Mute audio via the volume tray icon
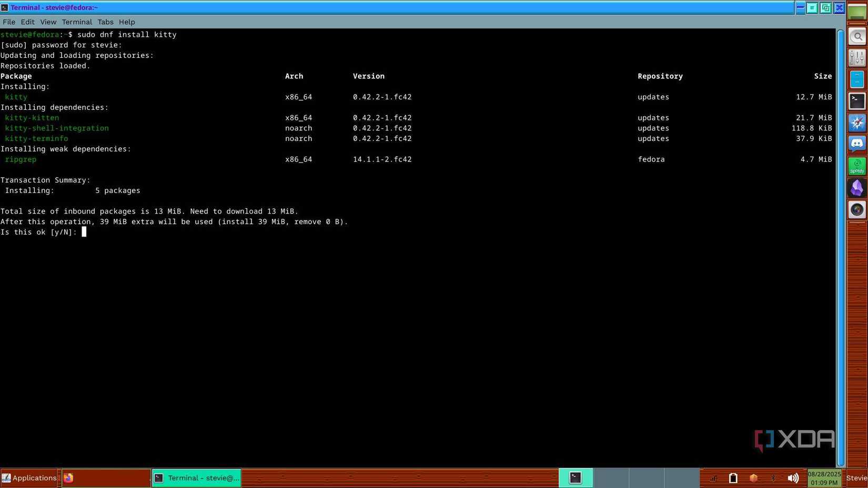 (793, 477)
